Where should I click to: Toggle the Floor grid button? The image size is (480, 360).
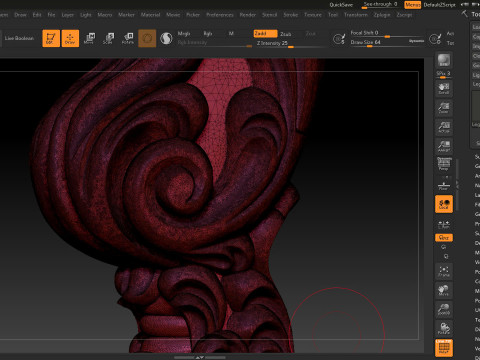444,185
